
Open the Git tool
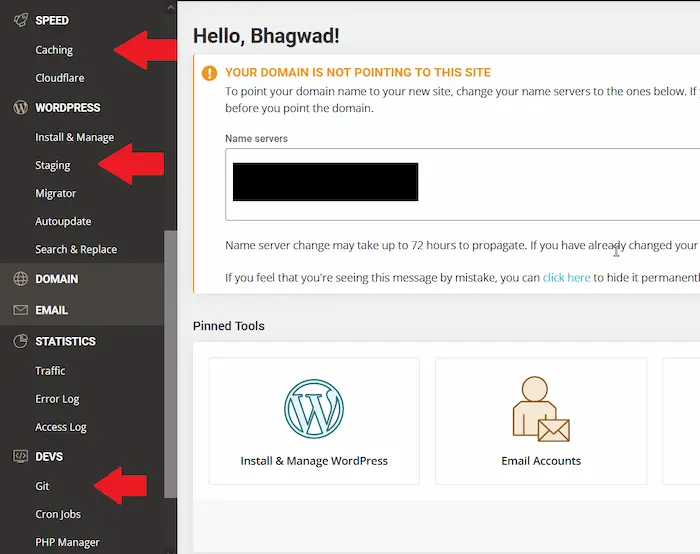coord(42,486)
